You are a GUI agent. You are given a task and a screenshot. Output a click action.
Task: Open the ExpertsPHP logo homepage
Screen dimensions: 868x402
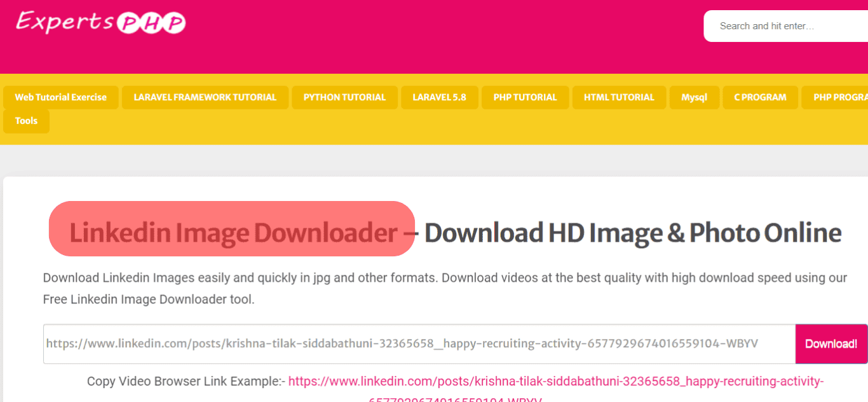pyautogui.click(x=100, y=22)
